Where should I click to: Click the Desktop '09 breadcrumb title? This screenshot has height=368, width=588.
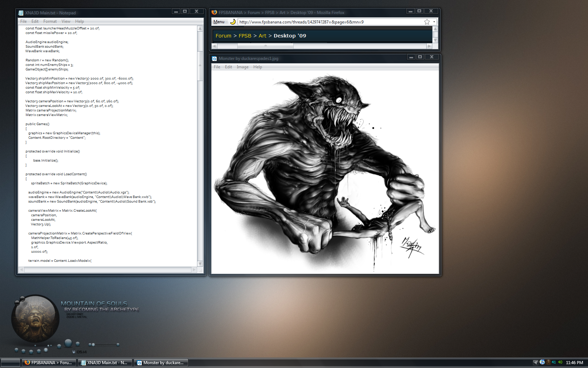290,36
